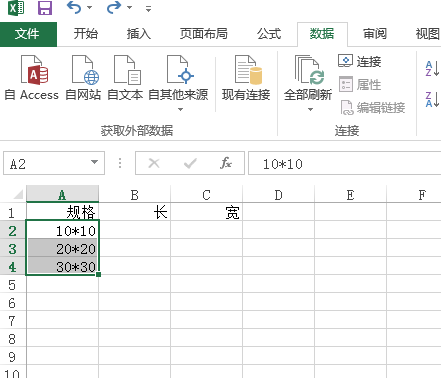Save the workbook with the floppy icon
441x378 pixels.
(45, 8)
